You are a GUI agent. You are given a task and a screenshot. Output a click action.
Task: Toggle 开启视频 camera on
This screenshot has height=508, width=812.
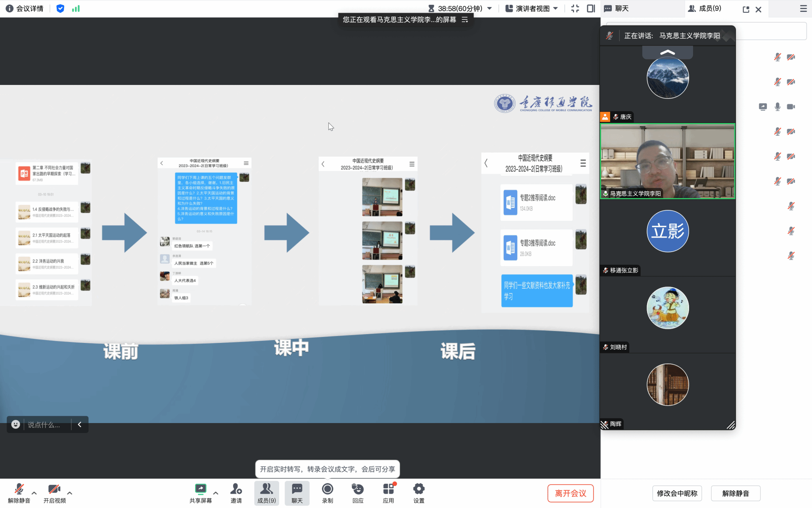point(54,489)
